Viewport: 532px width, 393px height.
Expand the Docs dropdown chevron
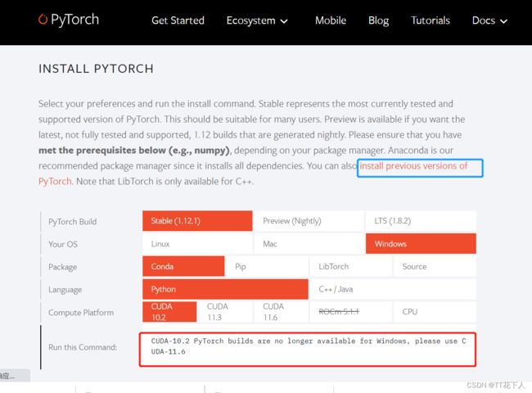[x=504, y=21]
